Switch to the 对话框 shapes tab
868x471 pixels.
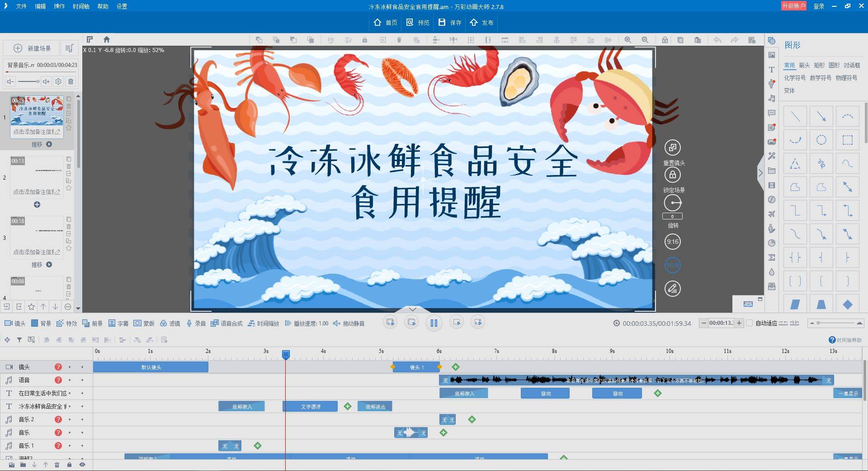852,65
